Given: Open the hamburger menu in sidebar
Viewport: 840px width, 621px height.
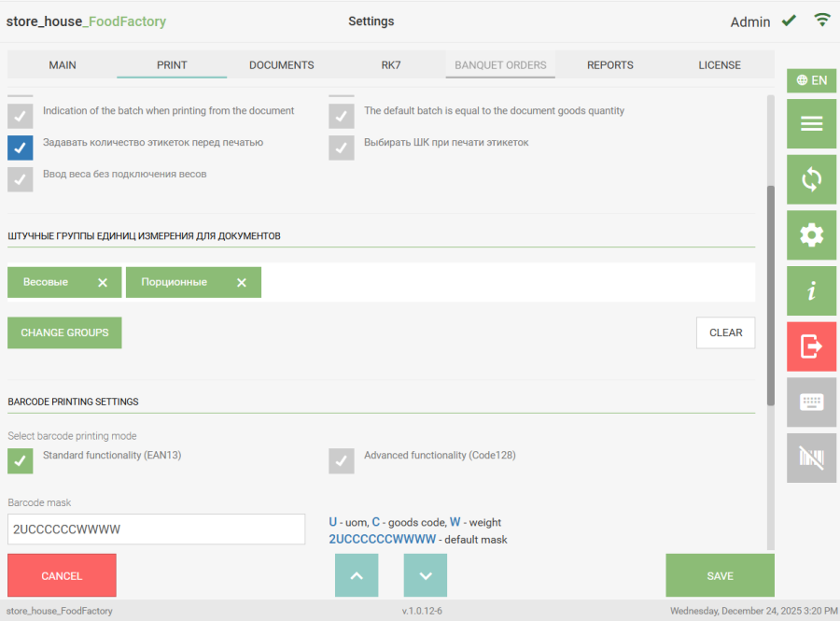Looking at the screenshot, I should click(811, 124).
